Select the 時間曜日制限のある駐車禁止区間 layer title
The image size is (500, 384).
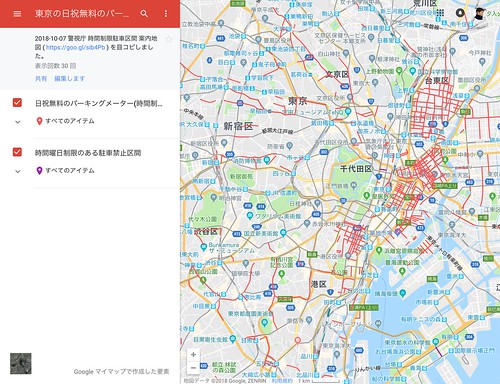(x=88, y=153)
